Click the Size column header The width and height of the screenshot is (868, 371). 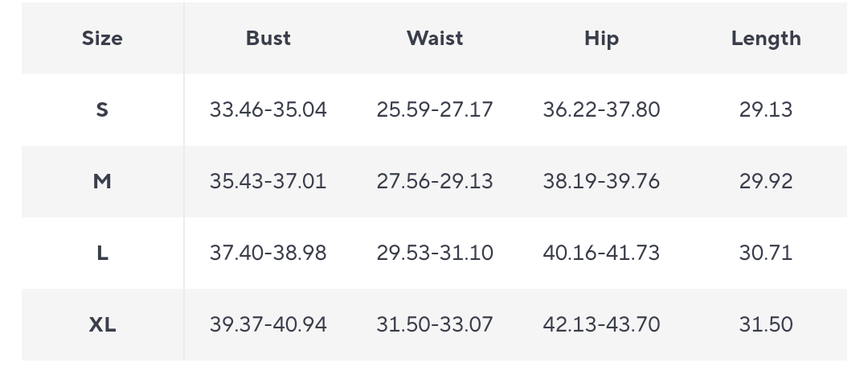tap(102, 39)
